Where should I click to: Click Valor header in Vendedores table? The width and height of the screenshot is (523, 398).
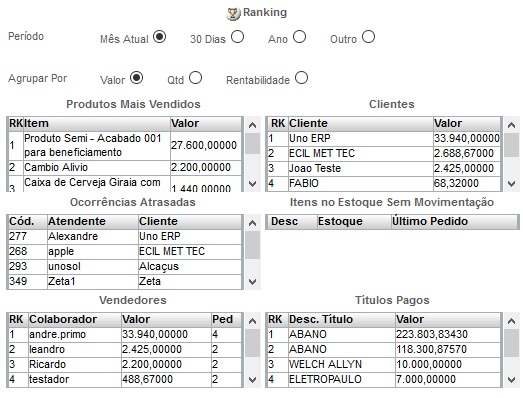(166, 319)
